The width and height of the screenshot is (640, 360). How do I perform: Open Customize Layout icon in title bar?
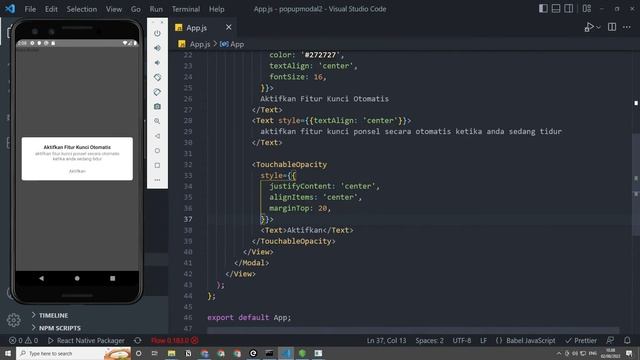587,9
